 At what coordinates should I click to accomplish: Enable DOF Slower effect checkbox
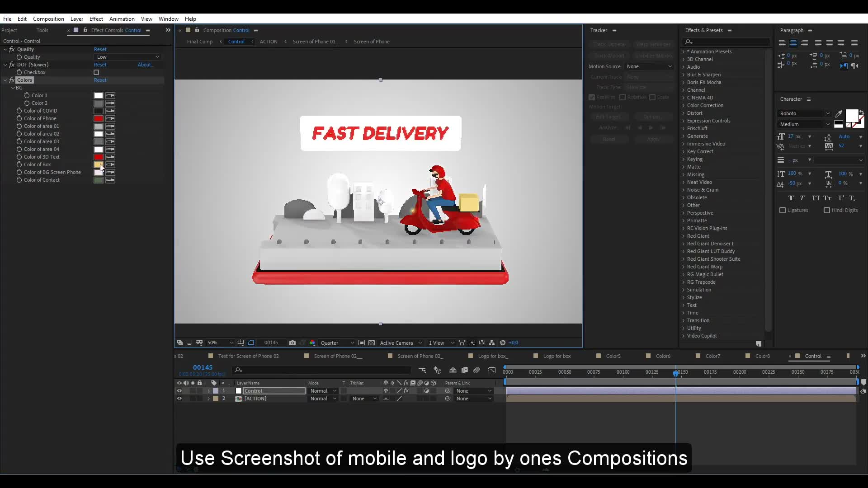click(96, 72)
